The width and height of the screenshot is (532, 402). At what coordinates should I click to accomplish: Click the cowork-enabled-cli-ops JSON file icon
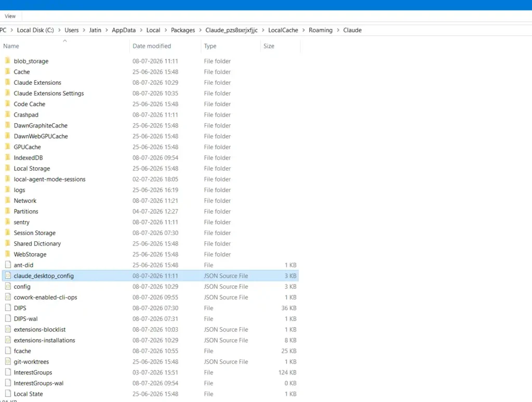point(8,297)
